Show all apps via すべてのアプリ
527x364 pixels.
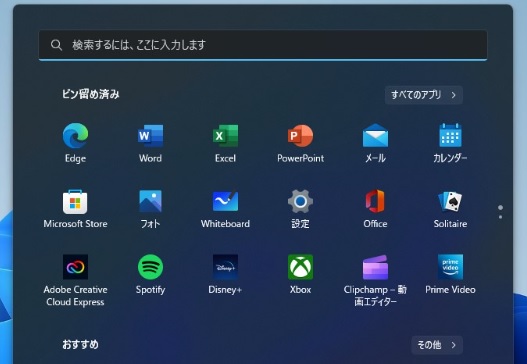tap(423, 95)
